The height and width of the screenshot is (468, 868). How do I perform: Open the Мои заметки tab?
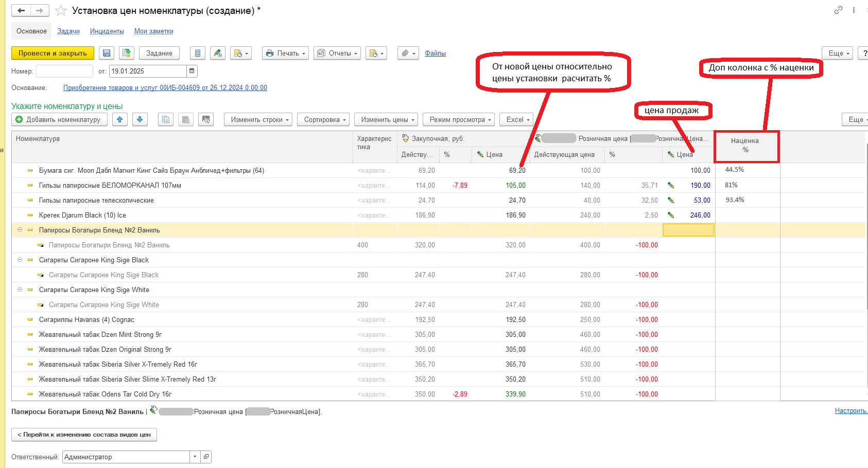click(x=153, y=31)
